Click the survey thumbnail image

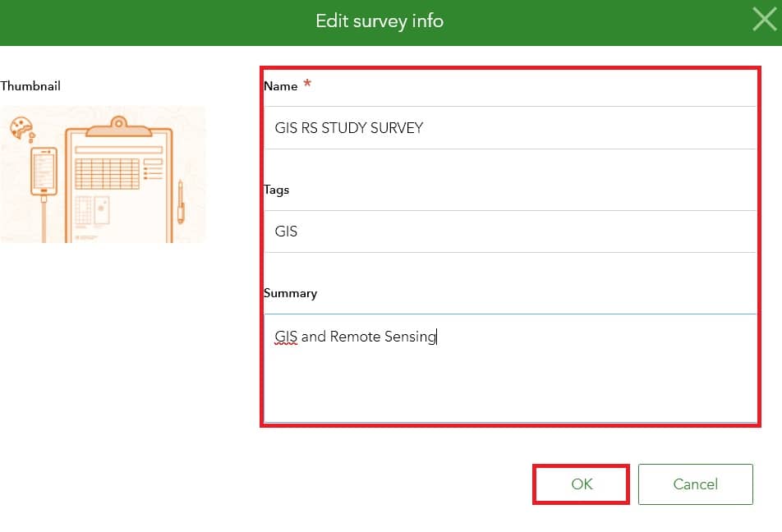[x=103, y=175]
